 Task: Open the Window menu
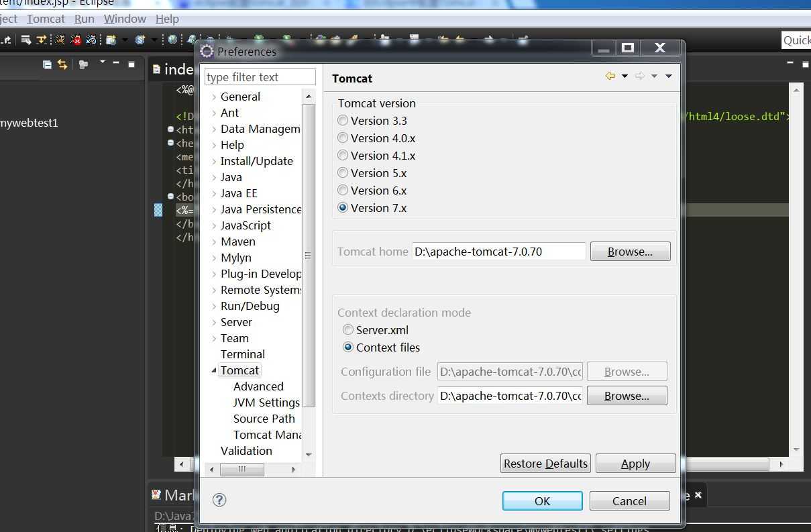(125, 19)
